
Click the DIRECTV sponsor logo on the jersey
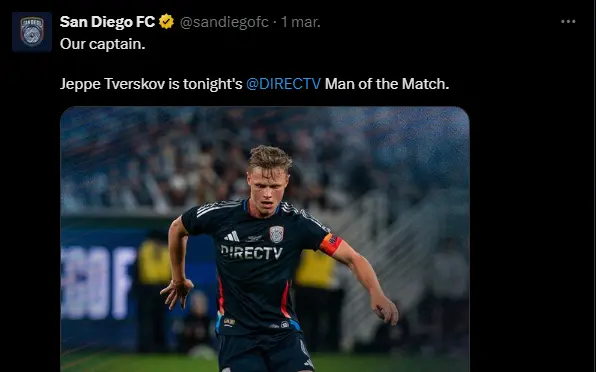tap(252, 252)
